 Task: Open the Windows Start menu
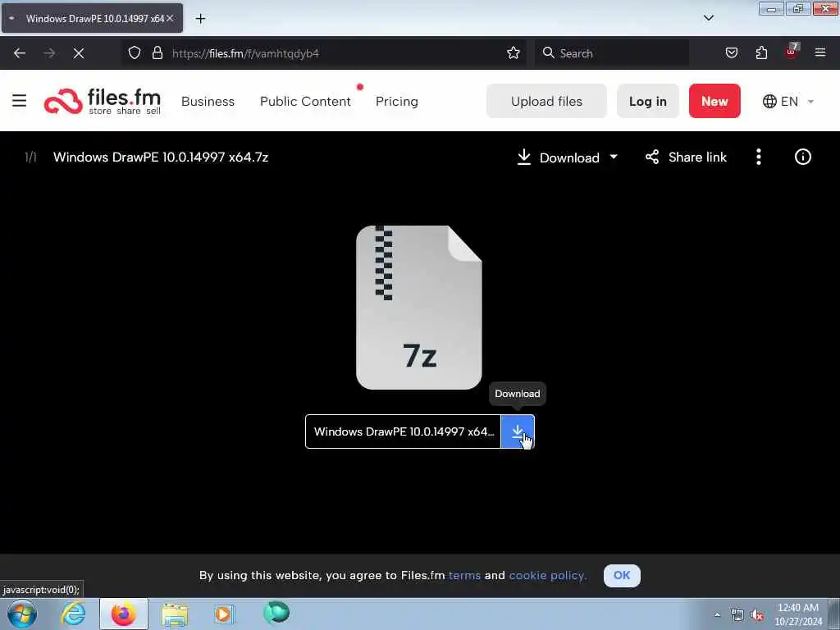22,614
